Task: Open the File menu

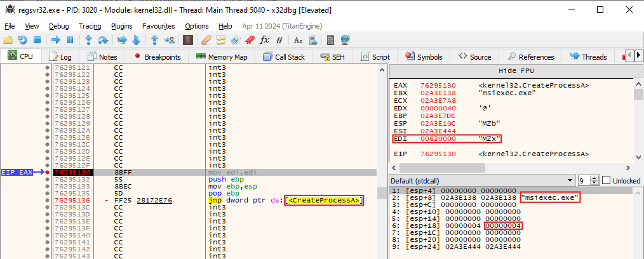Action: [x=10, y=26]
